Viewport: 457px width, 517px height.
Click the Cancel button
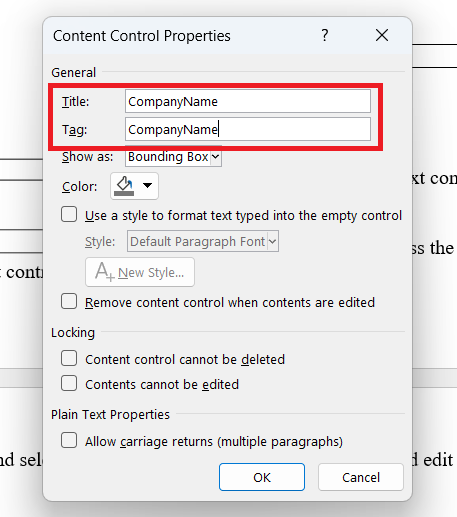[361, 477]
